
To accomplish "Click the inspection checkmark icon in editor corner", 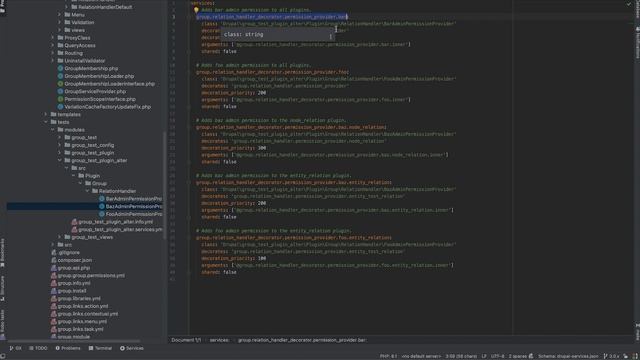I will point(629,4).
